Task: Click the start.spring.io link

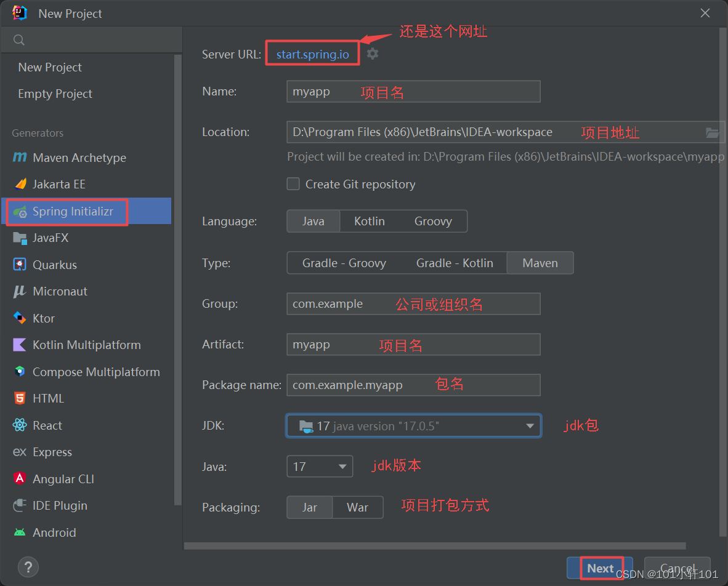Action: (x=312, y=54)
